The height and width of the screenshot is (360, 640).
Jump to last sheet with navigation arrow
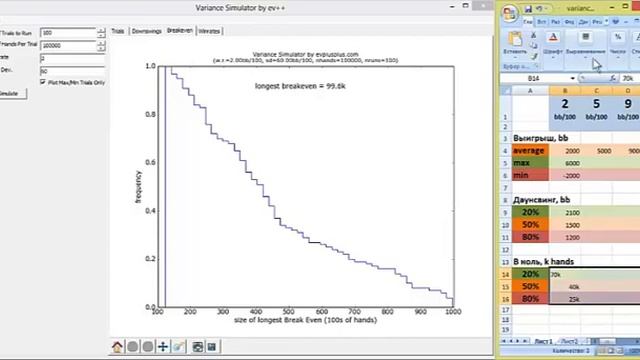pos(525,341)
